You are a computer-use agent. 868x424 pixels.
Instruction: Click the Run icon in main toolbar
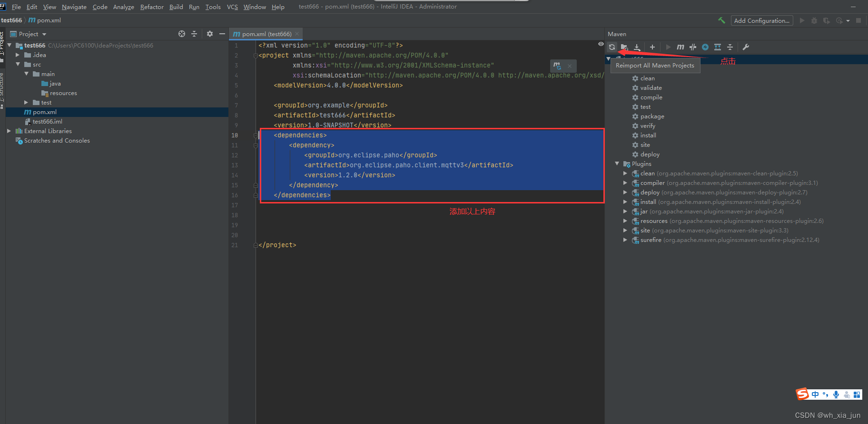click(802, 20)
